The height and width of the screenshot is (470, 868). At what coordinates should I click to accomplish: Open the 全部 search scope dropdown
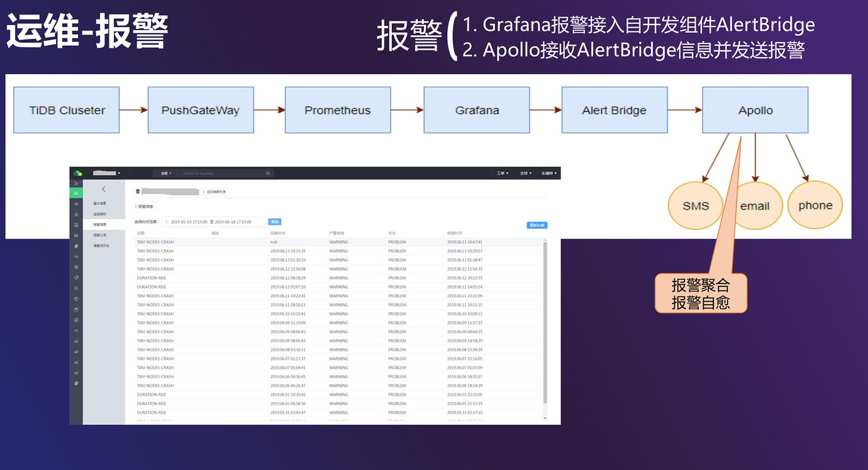tap(165, 173)
